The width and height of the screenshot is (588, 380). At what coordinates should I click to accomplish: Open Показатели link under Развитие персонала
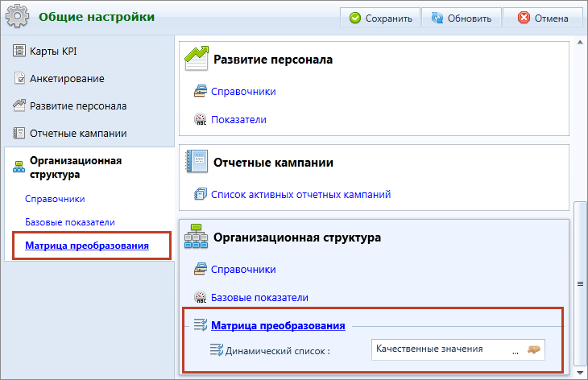(239, 119)
